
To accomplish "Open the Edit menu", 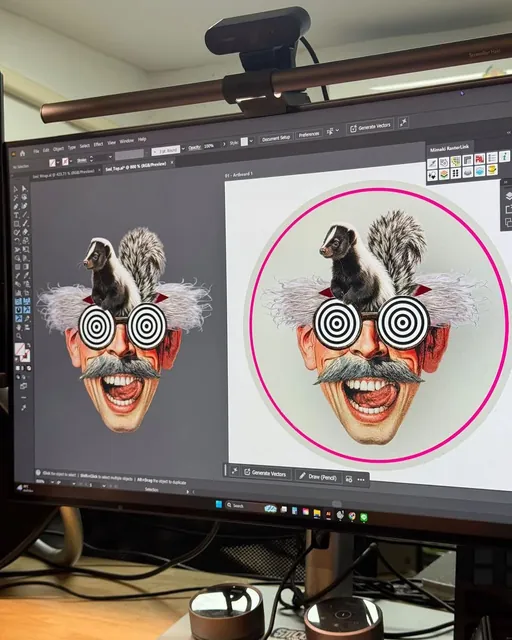I will [x=46, y=151].
